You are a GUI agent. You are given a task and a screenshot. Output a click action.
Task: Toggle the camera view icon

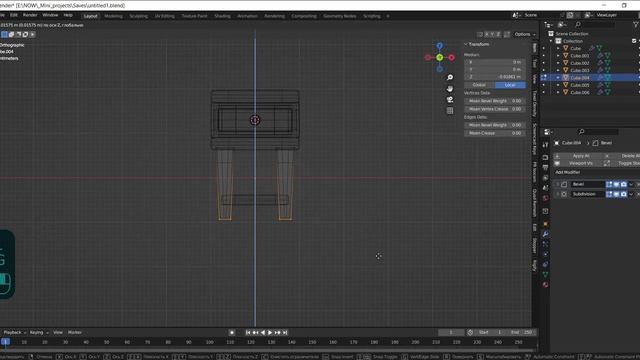coord(450,100)
